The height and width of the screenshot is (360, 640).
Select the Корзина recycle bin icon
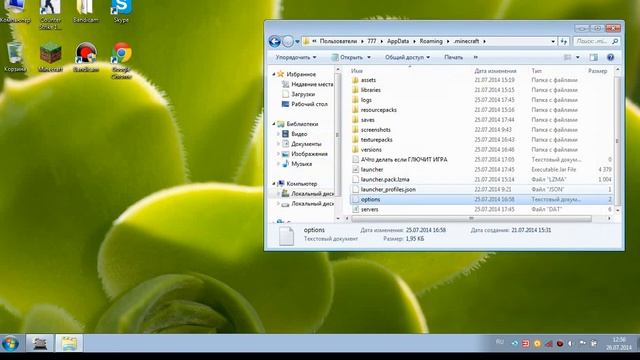coord(15,57)
